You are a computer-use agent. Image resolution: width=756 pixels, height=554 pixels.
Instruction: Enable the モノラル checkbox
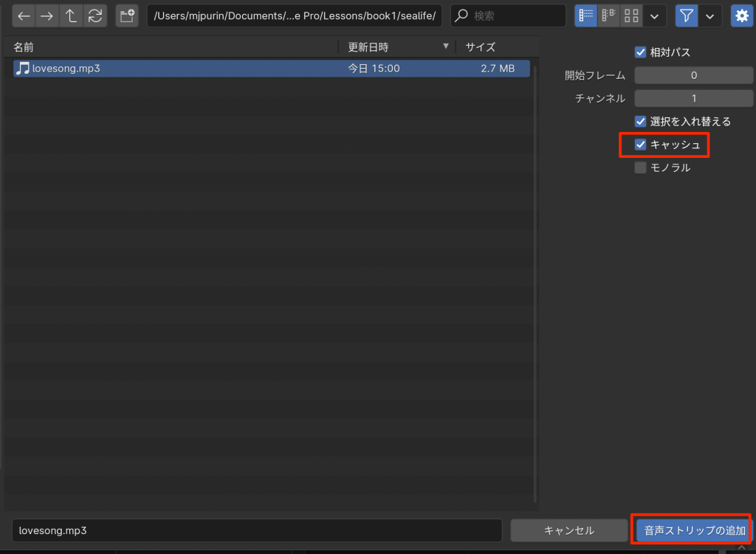(x=641, y=167)
